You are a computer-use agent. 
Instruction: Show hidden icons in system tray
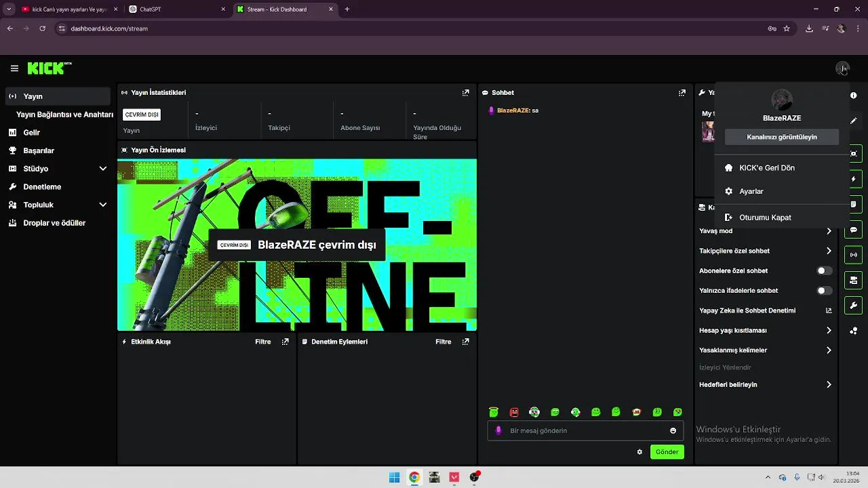click(768, 477)
